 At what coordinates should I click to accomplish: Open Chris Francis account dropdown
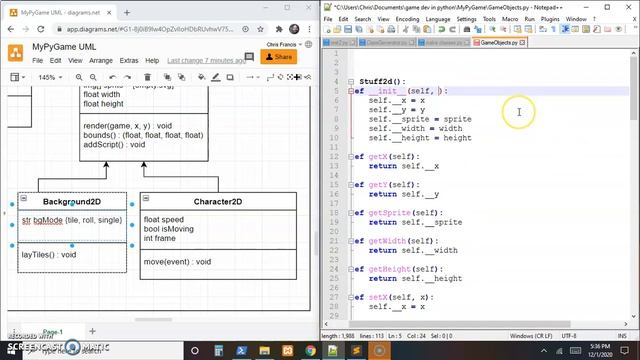pos(284,44)
